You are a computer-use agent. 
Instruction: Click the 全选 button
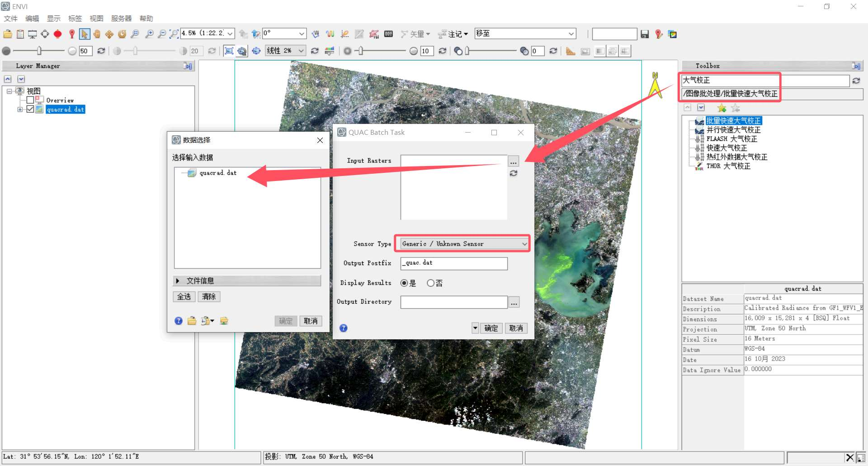tap(184, 297)
